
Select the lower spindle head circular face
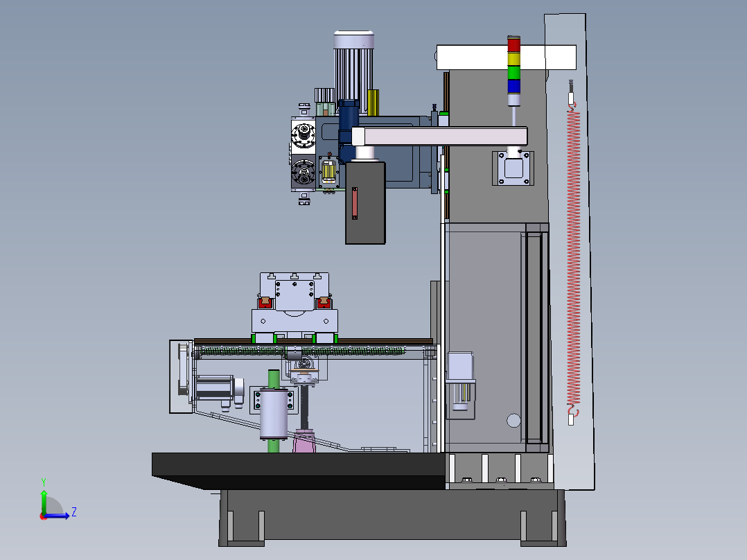point(303,172)
